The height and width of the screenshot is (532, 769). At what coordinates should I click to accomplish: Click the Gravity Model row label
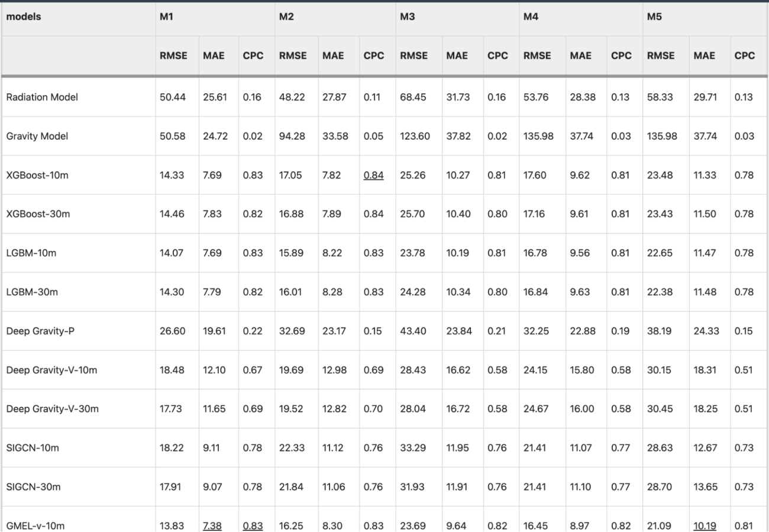37,137
